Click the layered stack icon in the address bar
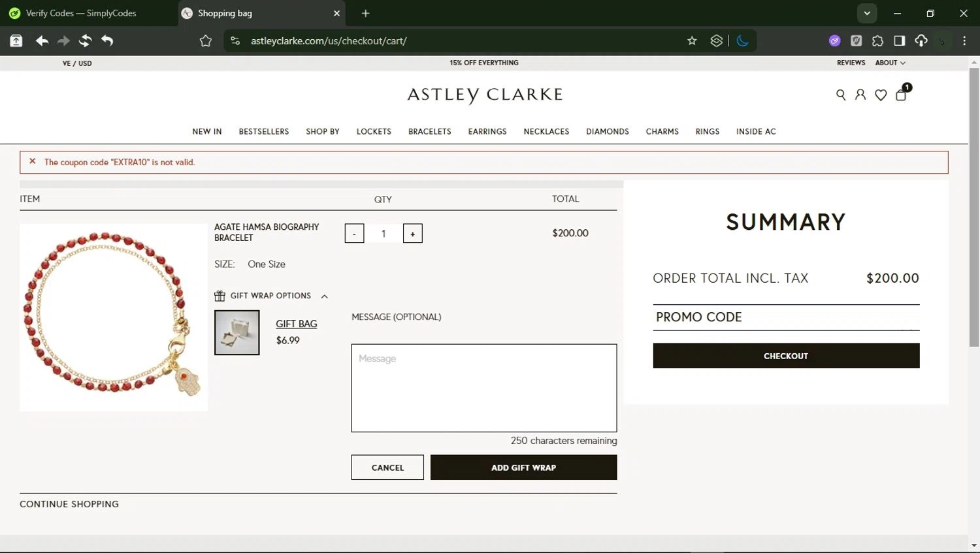The height and width of the screenshot is (553, 980). (716, 40)
